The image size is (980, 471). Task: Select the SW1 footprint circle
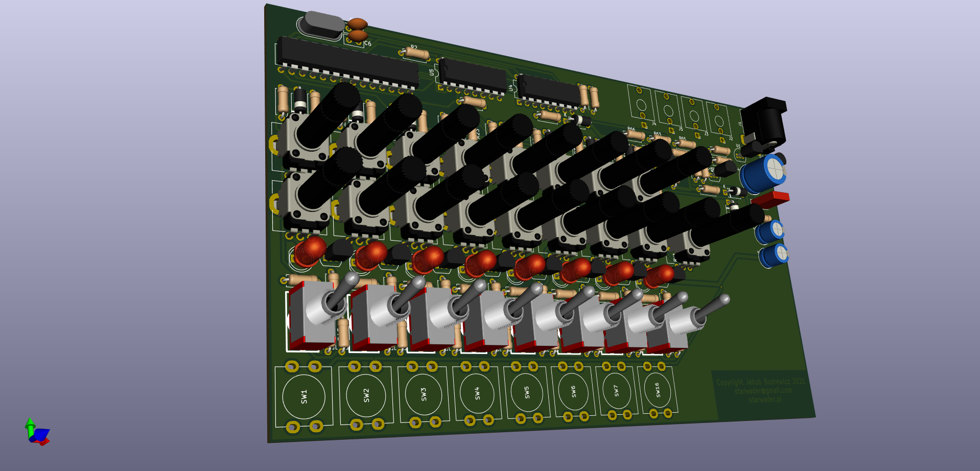click(304, 396)
